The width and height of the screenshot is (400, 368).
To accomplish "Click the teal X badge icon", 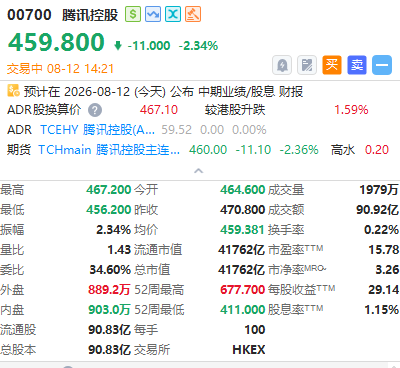I will tap(173, 14).
